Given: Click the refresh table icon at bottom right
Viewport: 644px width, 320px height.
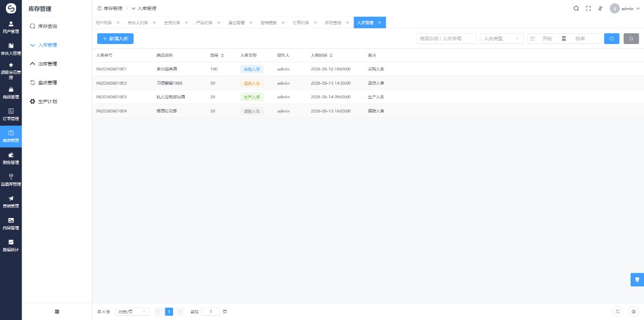Looking at the screenshot, I should click(x=618, y=311).
